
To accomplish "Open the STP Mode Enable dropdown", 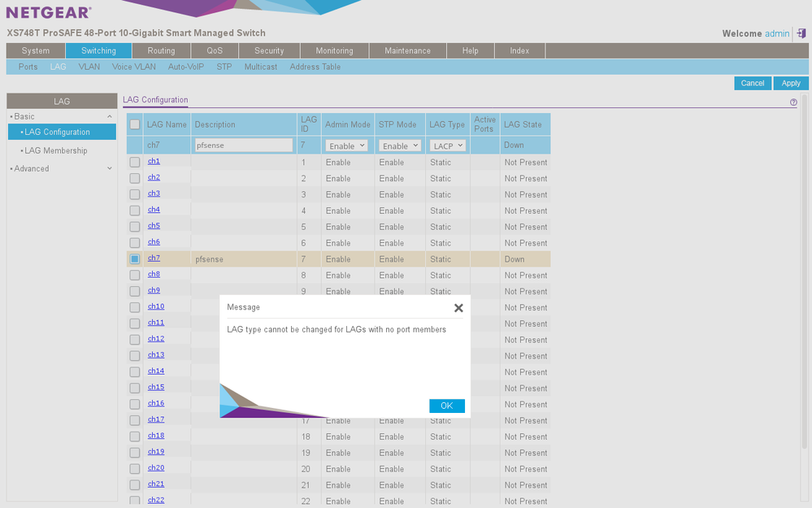I will [400, 146].
